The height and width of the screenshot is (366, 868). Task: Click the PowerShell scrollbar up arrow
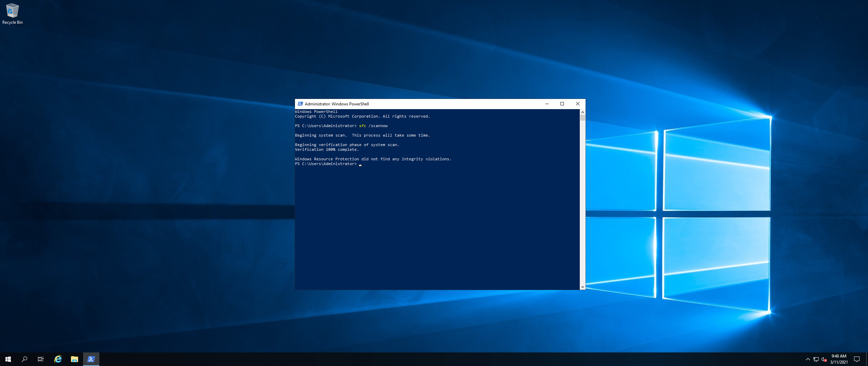coord(583,112)
